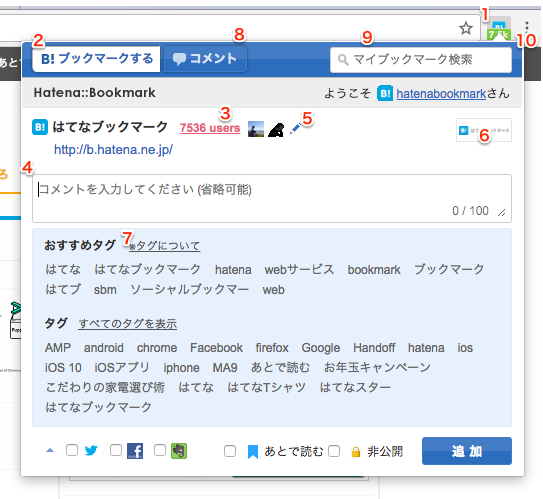The image size is (543, 499).
Task: Click the Hatena Bookmark extension toolbar icon
Action: click(x=499, y=30)
